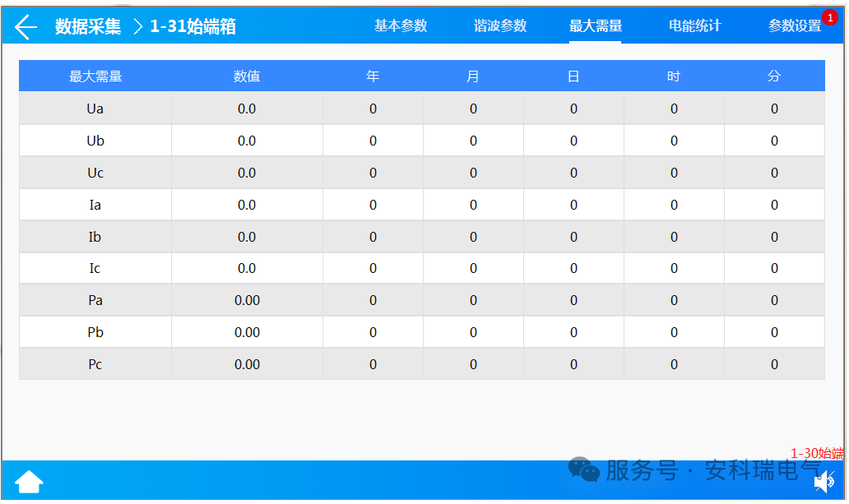
Task: Click the 时 column header
Action: tap(674, 76)
